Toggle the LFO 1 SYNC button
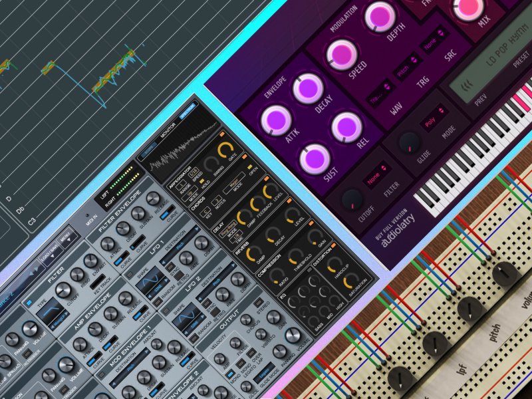 coord(172,267)
